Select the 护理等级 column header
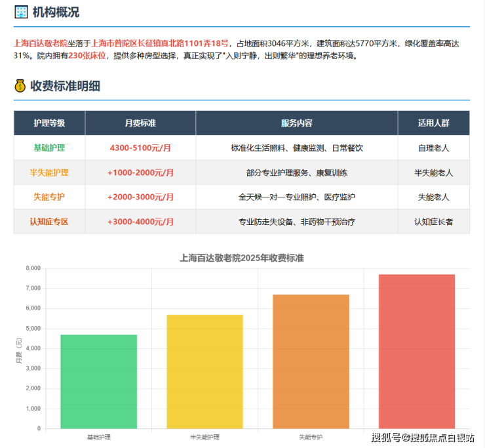Image resolution: width=485 pixels, height=448 pixels. 49,123
